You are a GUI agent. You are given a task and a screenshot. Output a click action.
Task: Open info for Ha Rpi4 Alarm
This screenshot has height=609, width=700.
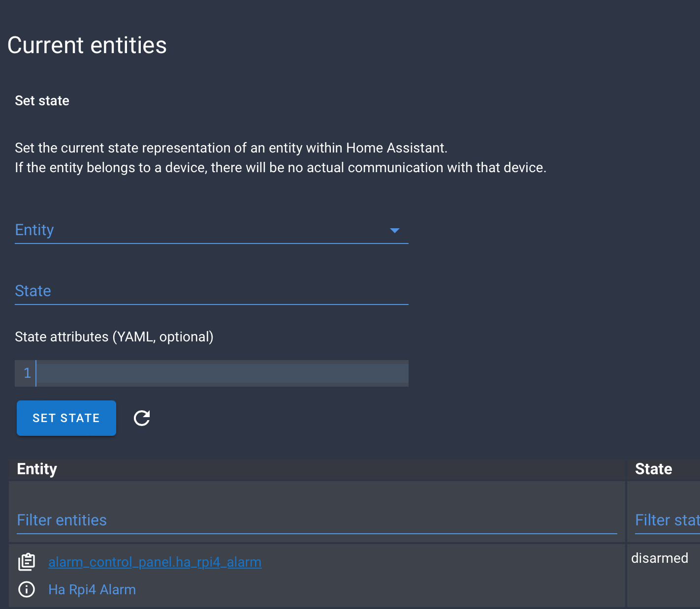click(27, 589)
